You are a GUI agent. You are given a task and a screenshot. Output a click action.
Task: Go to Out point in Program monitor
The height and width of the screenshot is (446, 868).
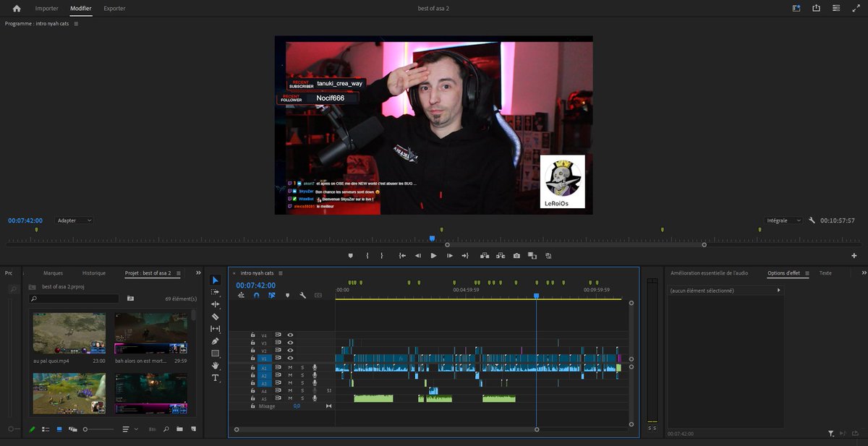pyautogui.click(x=465, y=255)
